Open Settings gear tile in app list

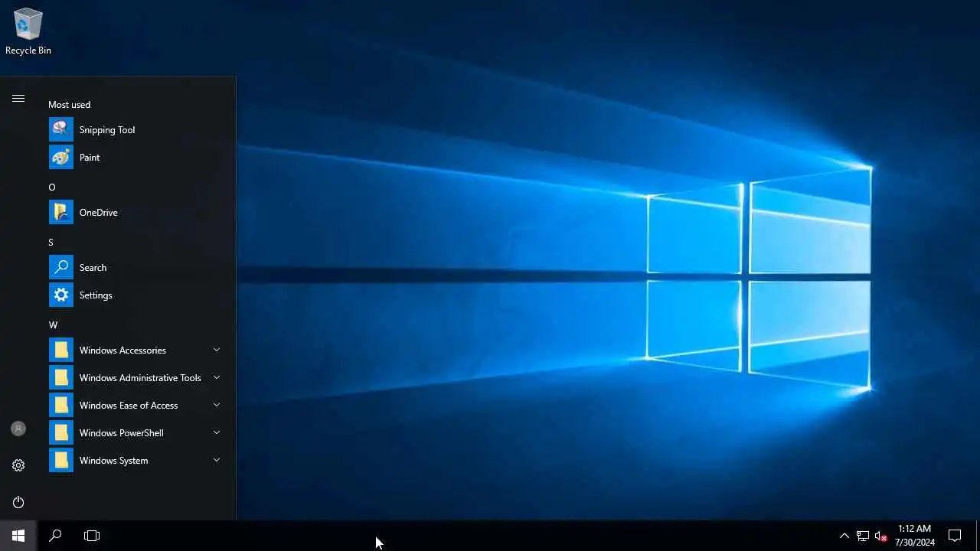61,295
